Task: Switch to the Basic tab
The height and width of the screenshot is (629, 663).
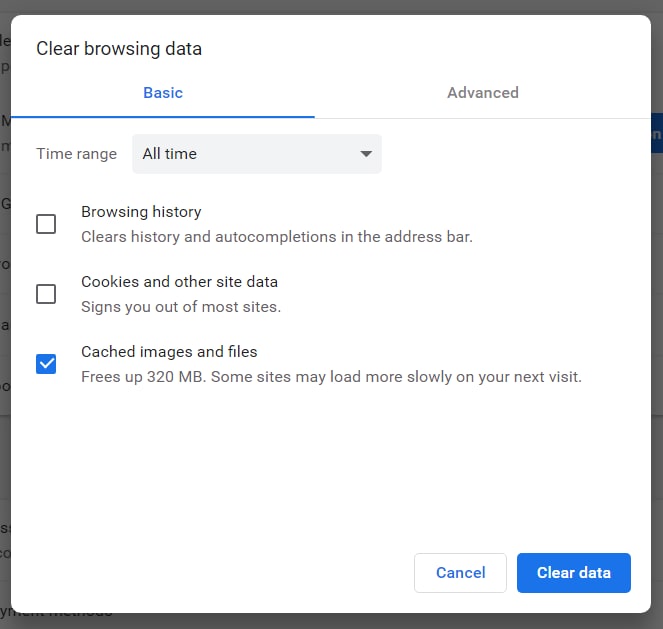Action: tap(163, 93)
